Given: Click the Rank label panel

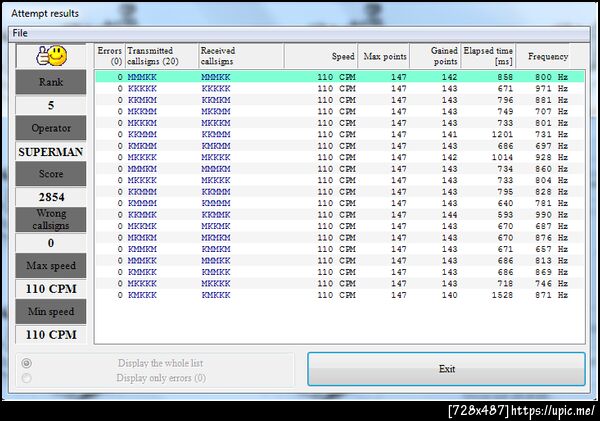Looking at the screenshot, I should point(51,82).
